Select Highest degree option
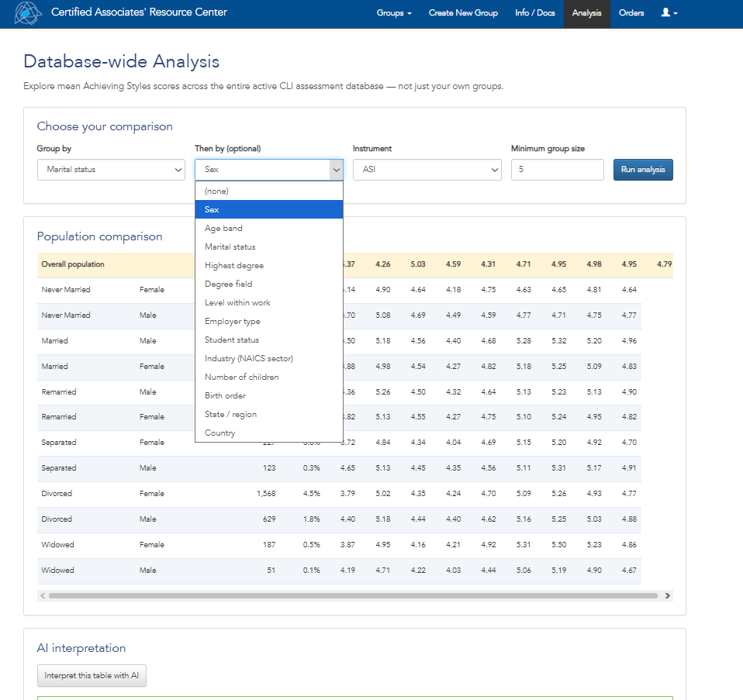Image resolution: width=743 pixels, height=700 pixels. [268, 265]
